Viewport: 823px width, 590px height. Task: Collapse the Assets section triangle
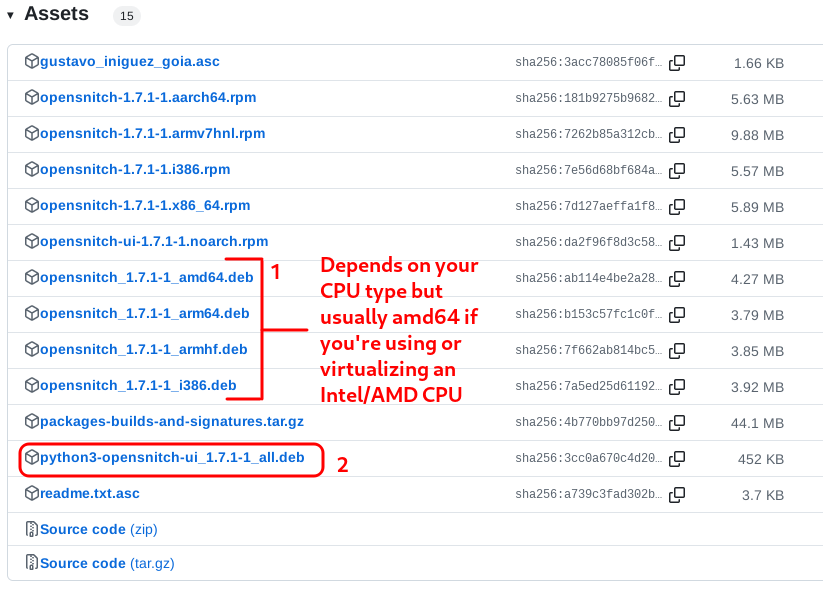[x=10, y=15]
